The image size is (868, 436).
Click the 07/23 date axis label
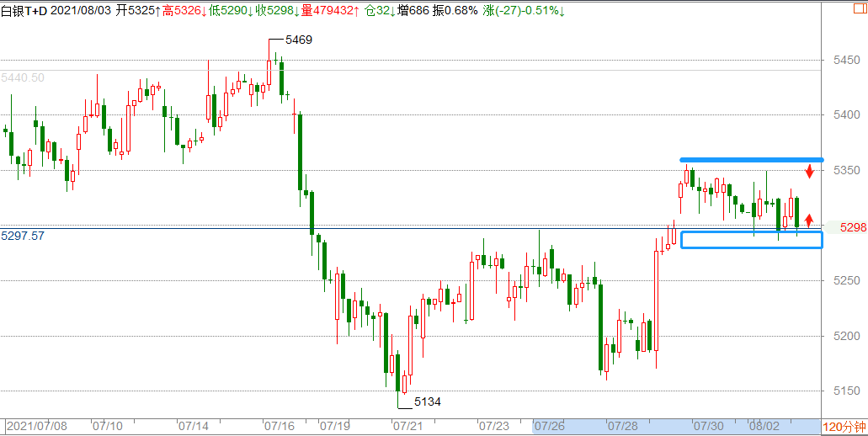tap(494, 427)
